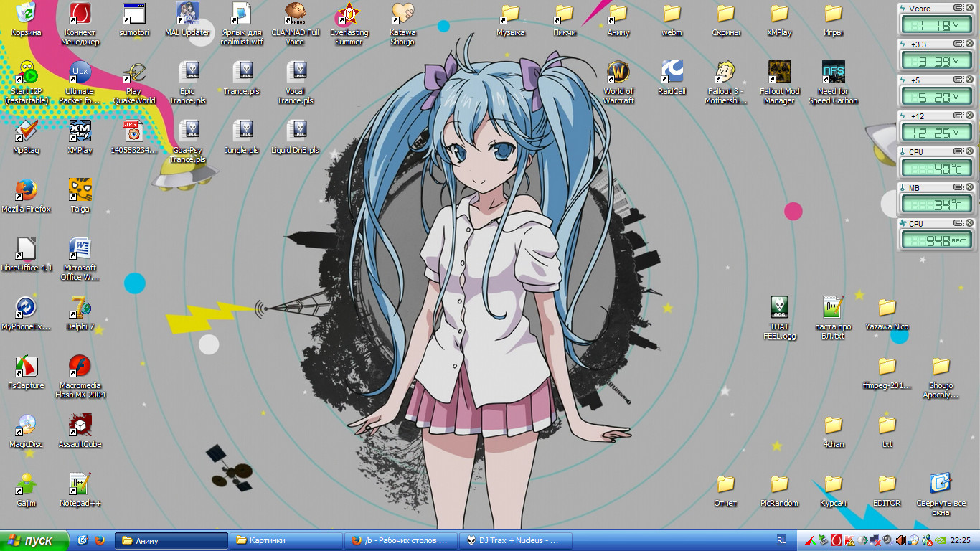The width and height of the screenshot is (980, 551).
Task: Open the Музыка folder
Action: point(511,19)
